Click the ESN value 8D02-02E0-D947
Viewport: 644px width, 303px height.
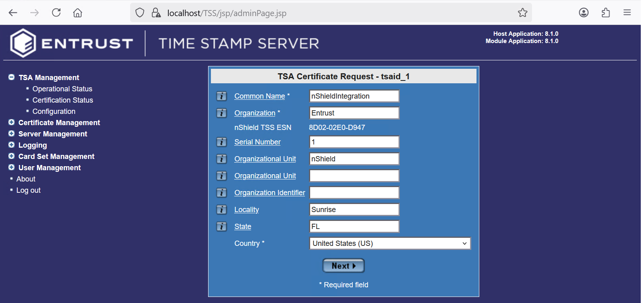coord(337,128)
